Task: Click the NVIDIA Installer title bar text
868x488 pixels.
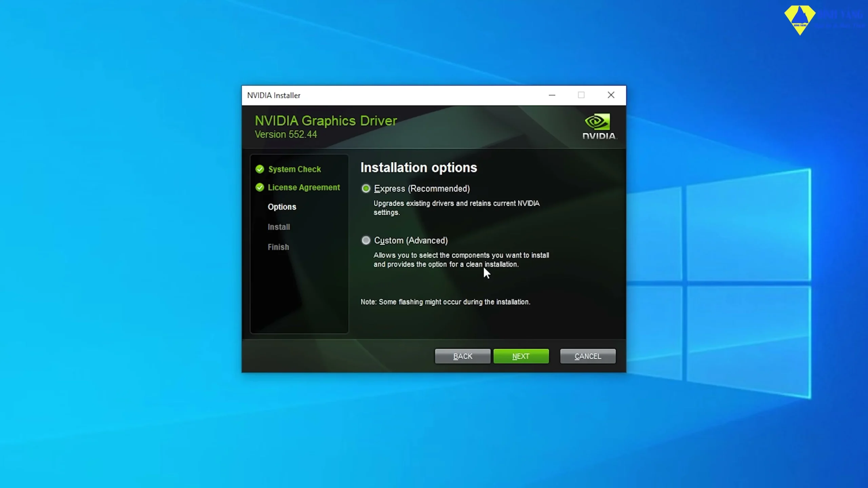Action: click(x=274, y=95)
